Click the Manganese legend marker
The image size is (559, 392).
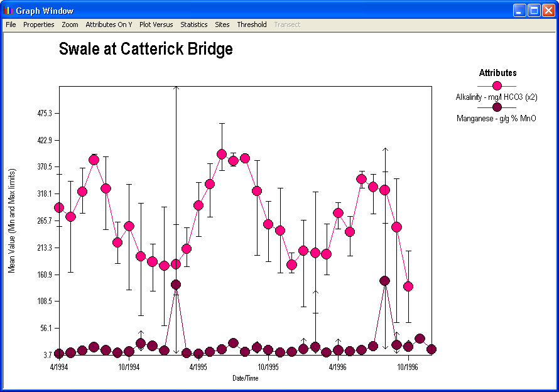[x=497, y=107]
